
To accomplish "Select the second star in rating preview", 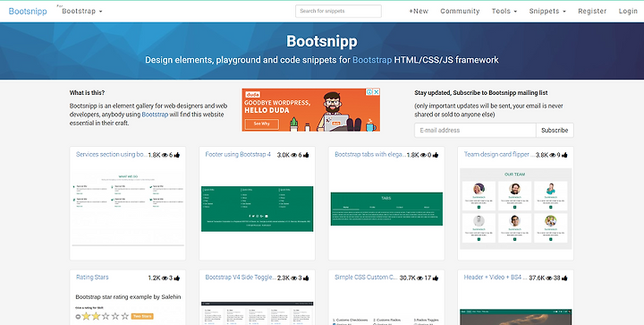I will (96, 316).
